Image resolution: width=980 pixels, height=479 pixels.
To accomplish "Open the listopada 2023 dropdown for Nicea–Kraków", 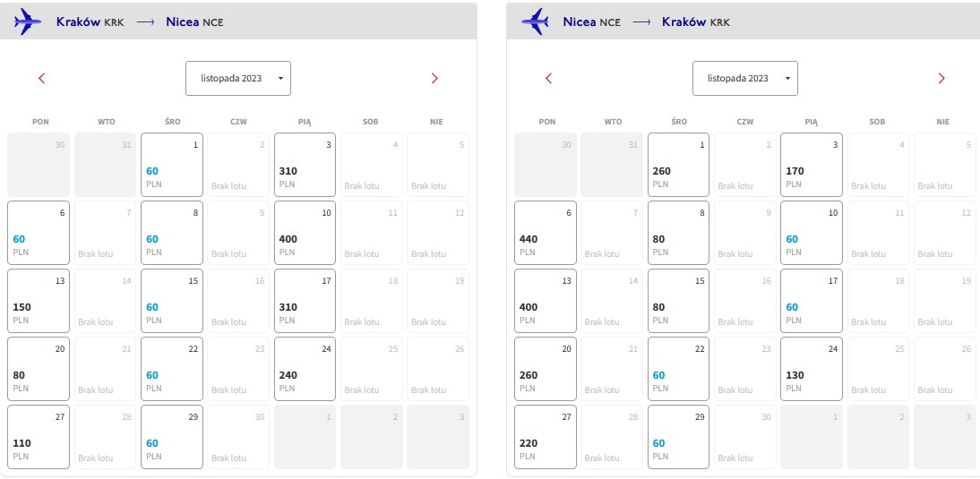I will pyautogui.click(x=745, y=78).
